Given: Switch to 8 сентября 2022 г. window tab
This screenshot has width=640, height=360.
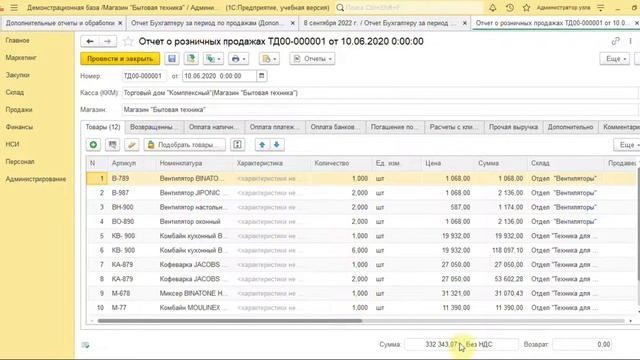Looking at the screenshot, I should click(380, 23).
